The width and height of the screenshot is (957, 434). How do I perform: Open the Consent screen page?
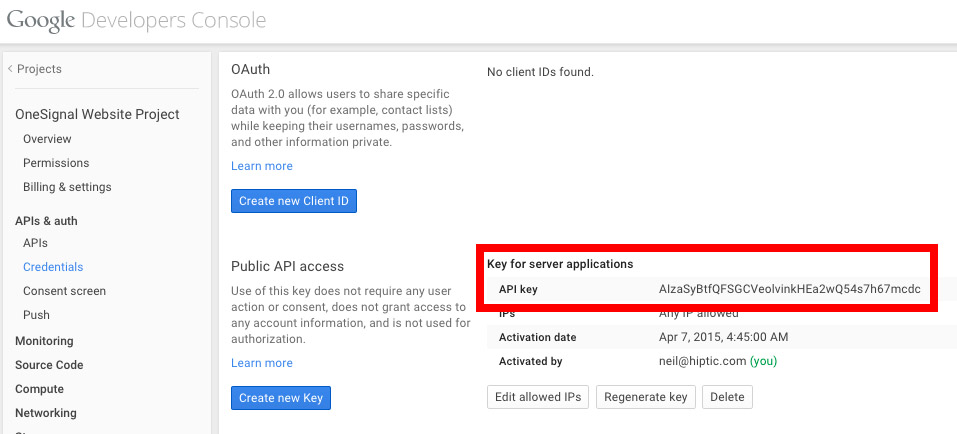64,291
